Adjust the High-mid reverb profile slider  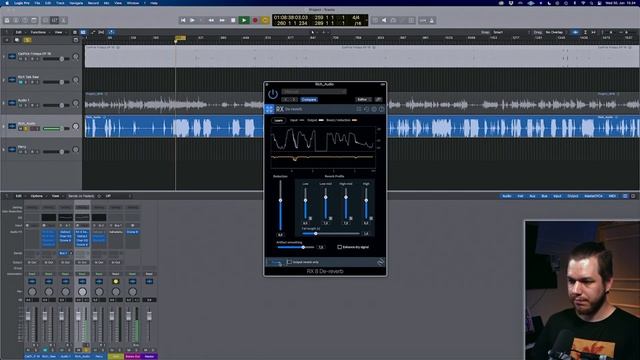346,198
